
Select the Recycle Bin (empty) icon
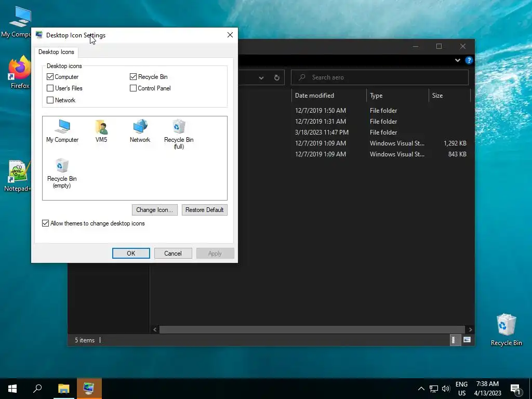point(62,173)
